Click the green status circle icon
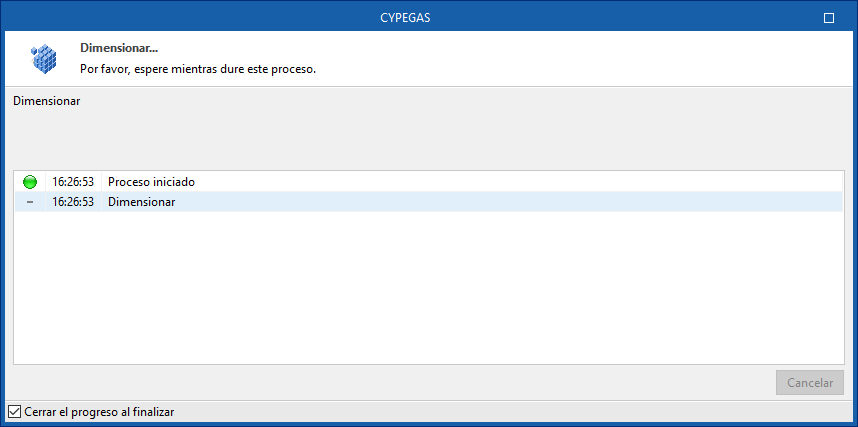The height and width of the screenshot is (427, 858). [30, 182]
